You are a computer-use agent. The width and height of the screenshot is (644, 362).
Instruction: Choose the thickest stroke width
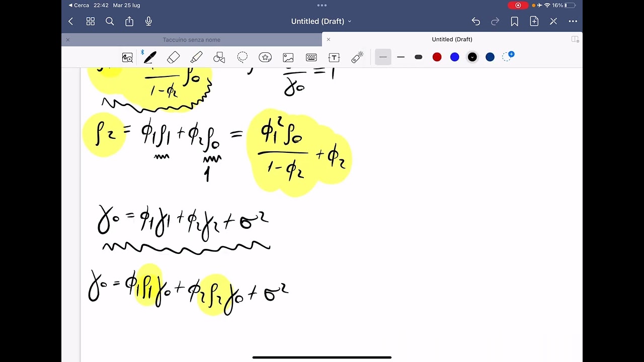click(418, 57)
